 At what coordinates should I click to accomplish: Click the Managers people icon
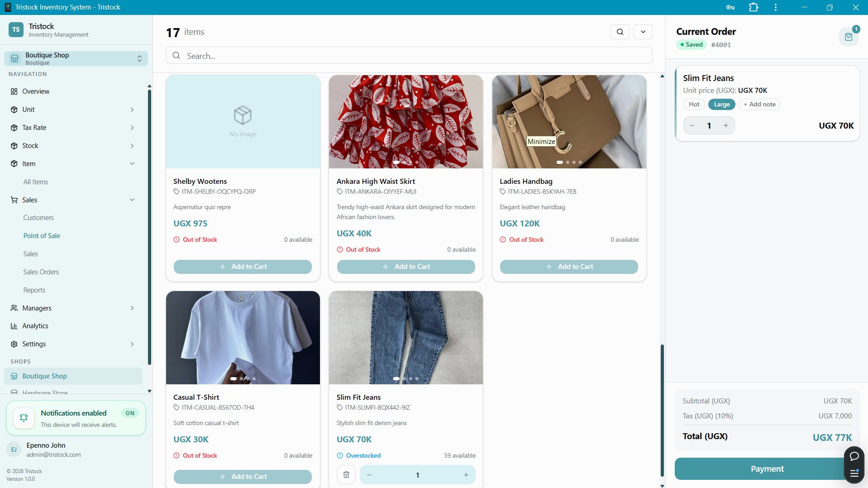(14, 308)
